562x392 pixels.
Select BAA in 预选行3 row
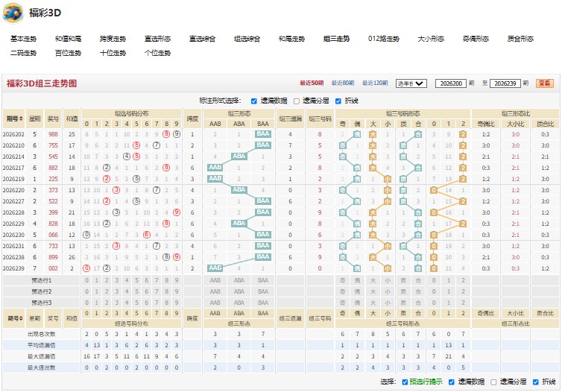263,303
